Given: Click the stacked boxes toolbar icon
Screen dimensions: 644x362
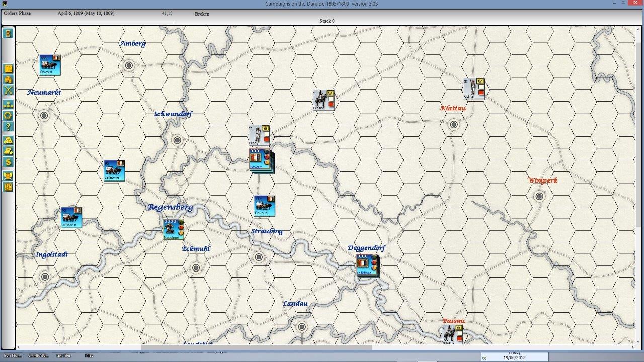Looking at the screenshot, I should (x=8, y=79).
